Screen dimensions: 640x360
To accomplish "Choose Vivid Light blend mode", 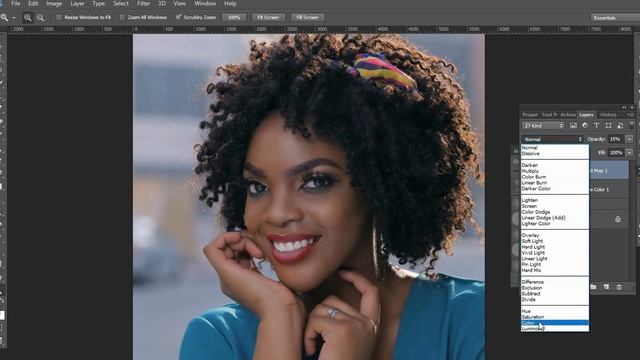I will tap(555, 253).
